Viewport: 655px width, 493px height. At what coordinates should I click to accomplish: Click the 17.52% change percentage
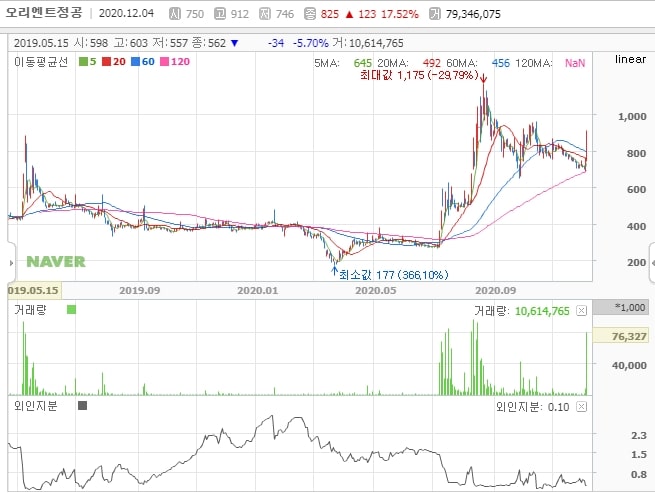click(x=400, y=14)
